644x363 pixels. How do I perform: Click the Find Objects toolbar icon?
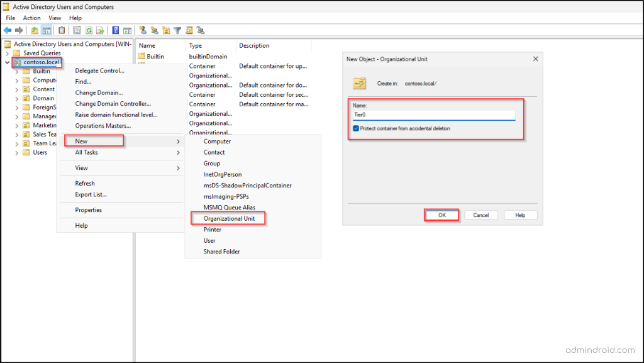pos(189,30)
